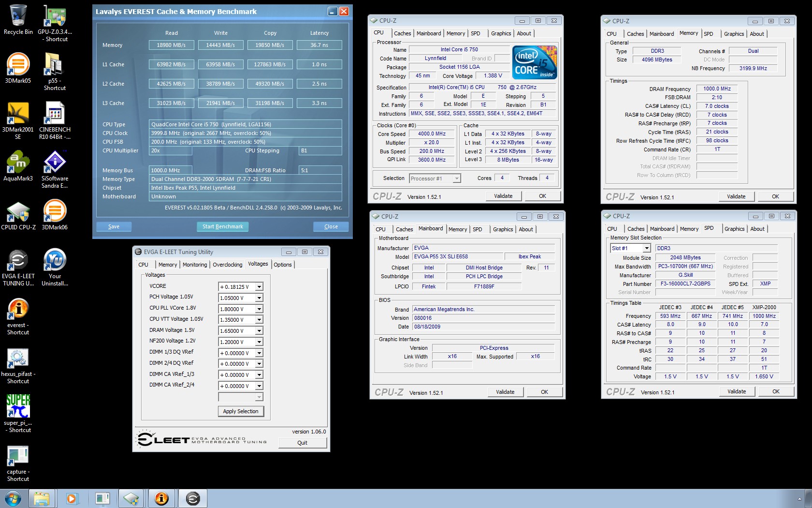The width and height of the screenshot is (812, 508).
Task: Click the Quit button in E-LEET
Action: coord(303,443)
